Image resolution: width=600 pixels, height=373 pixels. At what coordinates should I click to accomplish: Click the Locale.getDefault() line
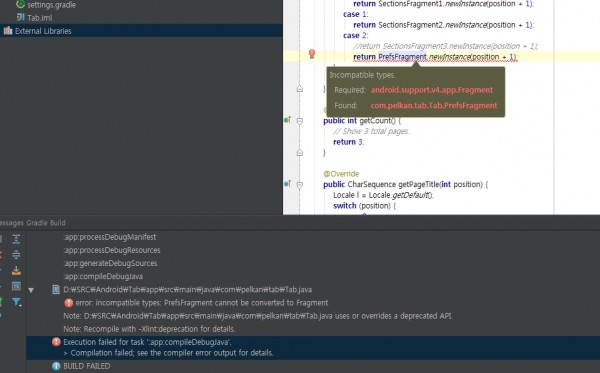click(383, 195)
